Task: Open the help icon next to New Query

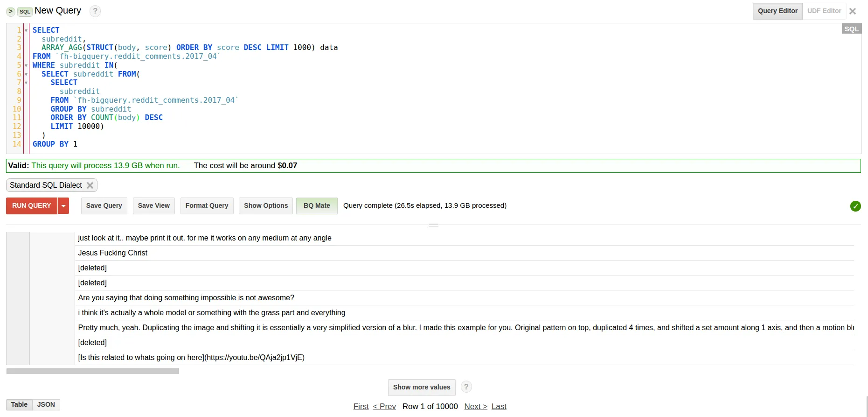Action: 95,11
